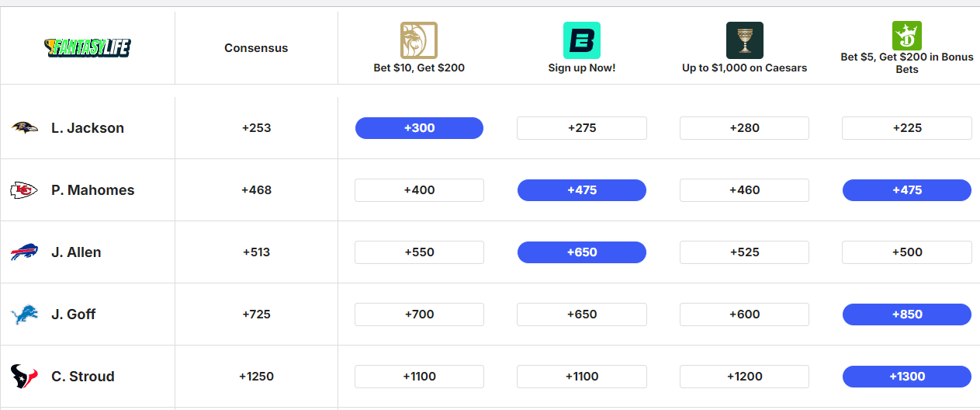The width and height of the screenshot is (980, 410).
Task: Open the BetMGM lion sportsbook icon
Action: tap(419, 40)
